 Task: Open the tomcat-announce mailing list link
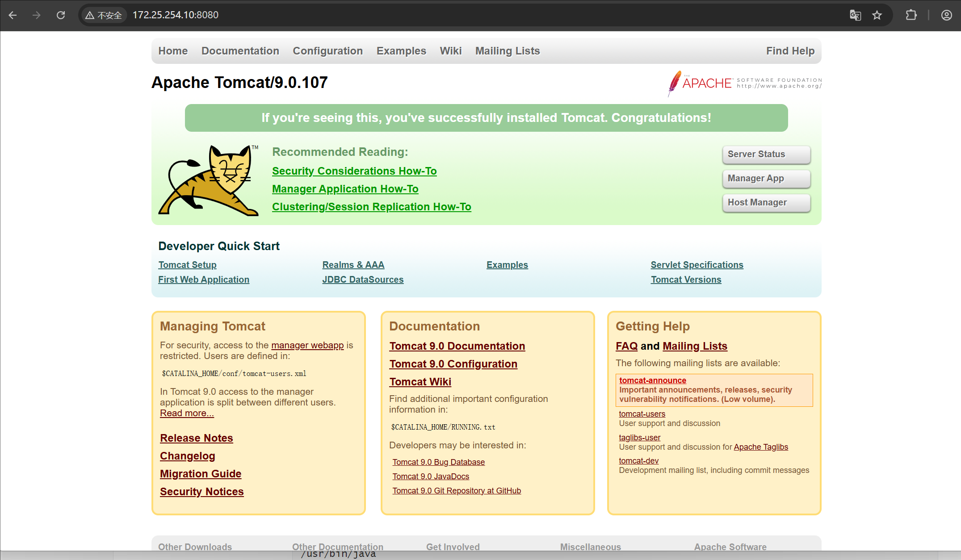652,380
